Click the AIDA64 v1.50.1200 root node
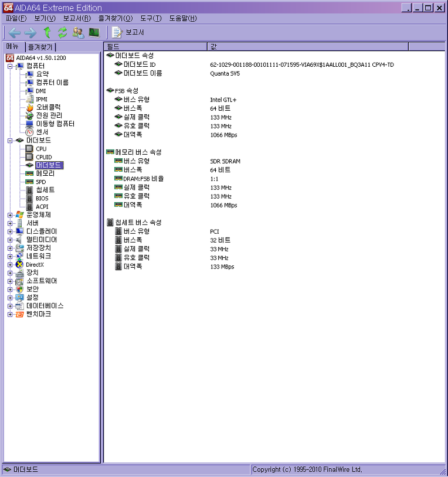The image size is (448, 477). coord(41,58)
